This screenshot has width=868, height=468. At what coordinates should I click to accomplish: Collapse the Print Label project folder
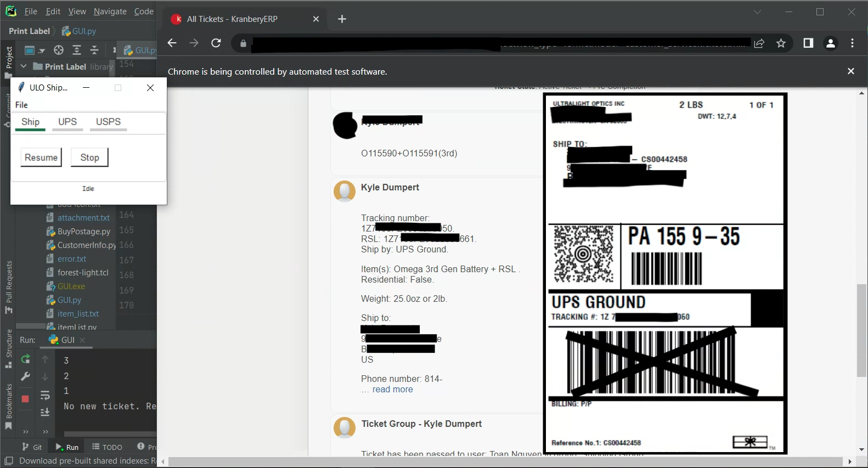click(24, 66)
